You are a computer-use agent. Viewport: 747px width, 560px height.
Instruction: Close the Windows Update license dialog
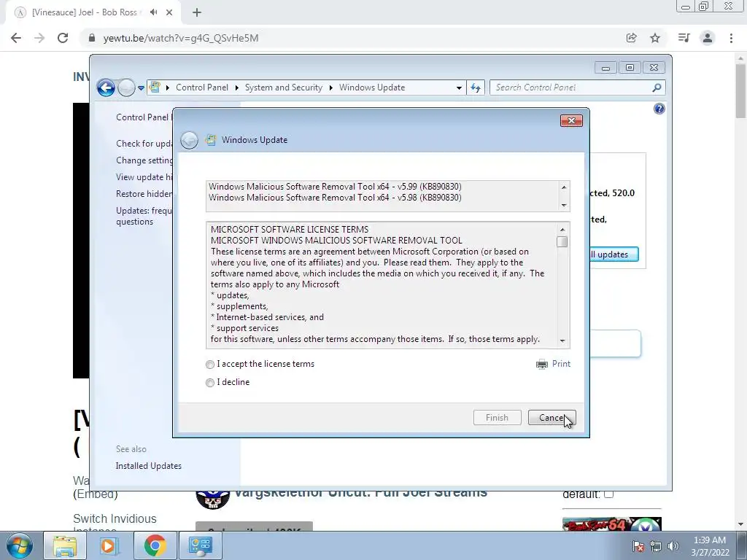coord(571,121)
